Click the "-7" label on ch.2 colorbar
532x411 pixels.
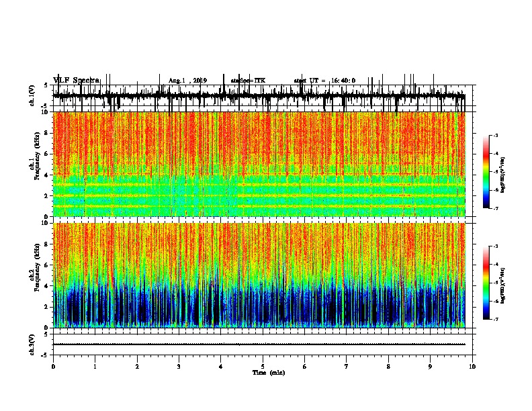496,319
